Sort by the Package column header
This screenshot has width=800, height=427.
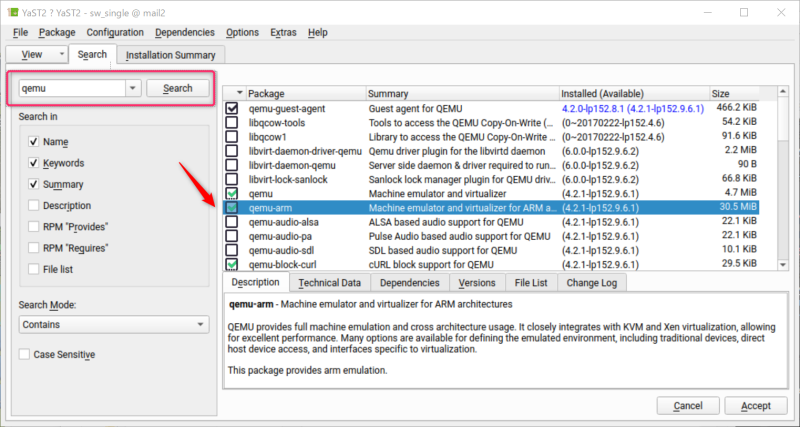[306, 93]
